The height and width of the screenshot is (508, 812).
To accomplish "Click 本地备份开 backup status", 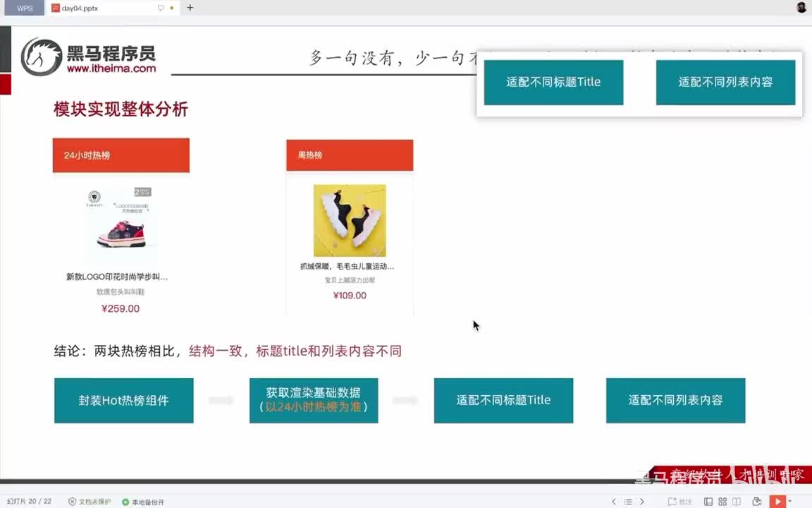I will [143, 502].
